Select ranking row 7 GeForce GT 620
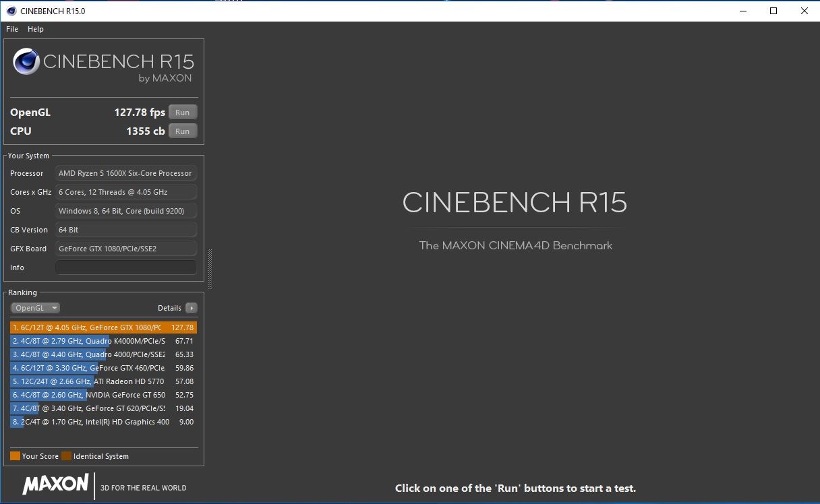 click(x=104, y=408)
